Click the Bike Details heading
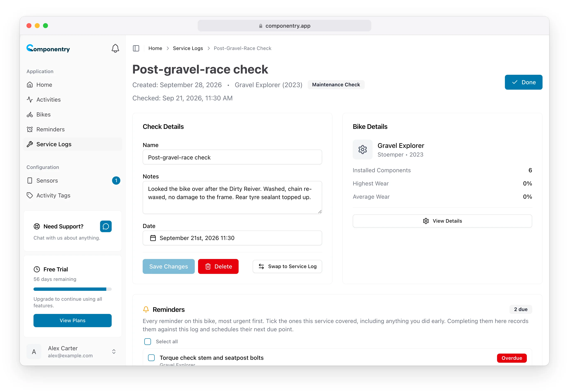 [x=370, y=126]
